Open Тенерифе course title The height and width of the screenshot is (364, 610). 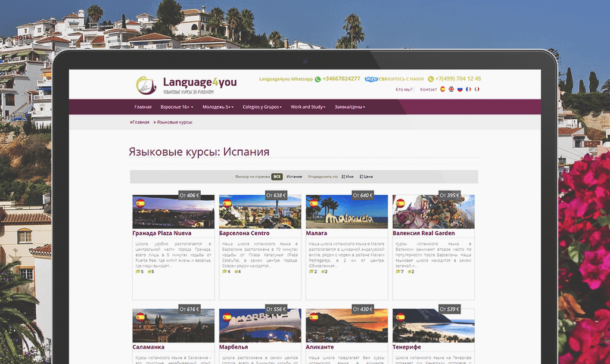click(x=406, y=347)
